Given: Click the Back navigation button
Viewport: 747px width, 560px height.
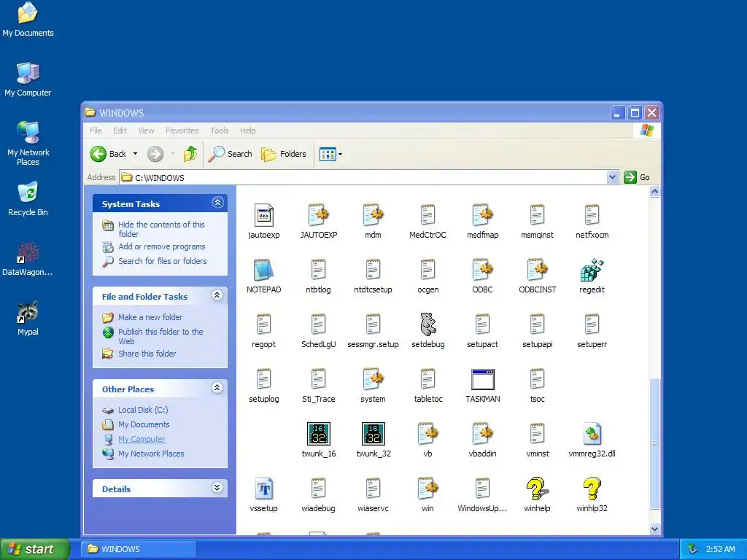Looking at the screenshot, I should (109, 154).
